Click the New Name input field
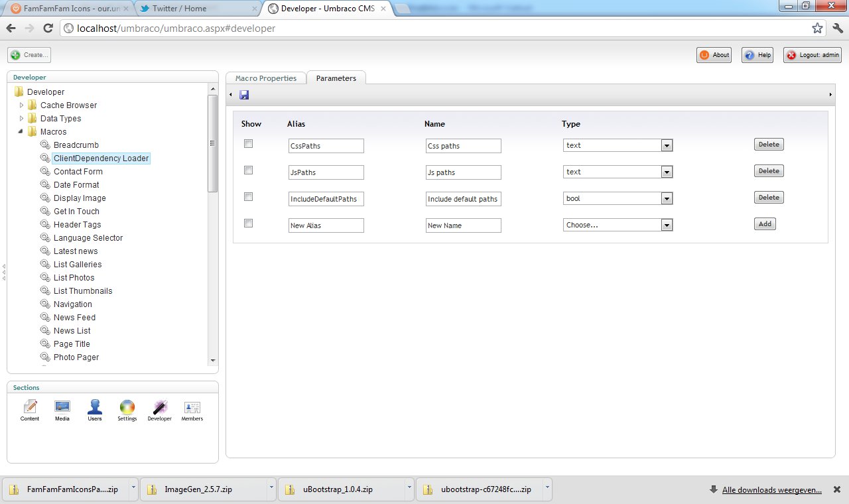 [464, 225]
